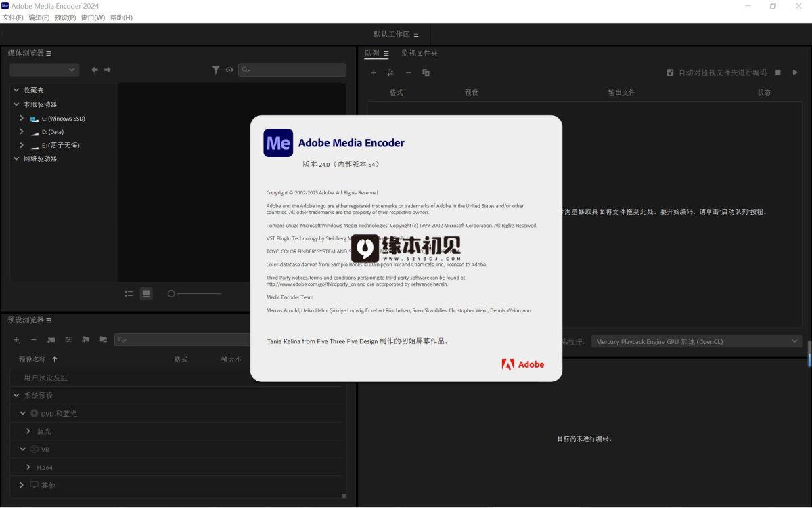The height and width of the screenshot is (508, 812).
Task: Open the 编辑(E) menu
Action: (39, 18)
